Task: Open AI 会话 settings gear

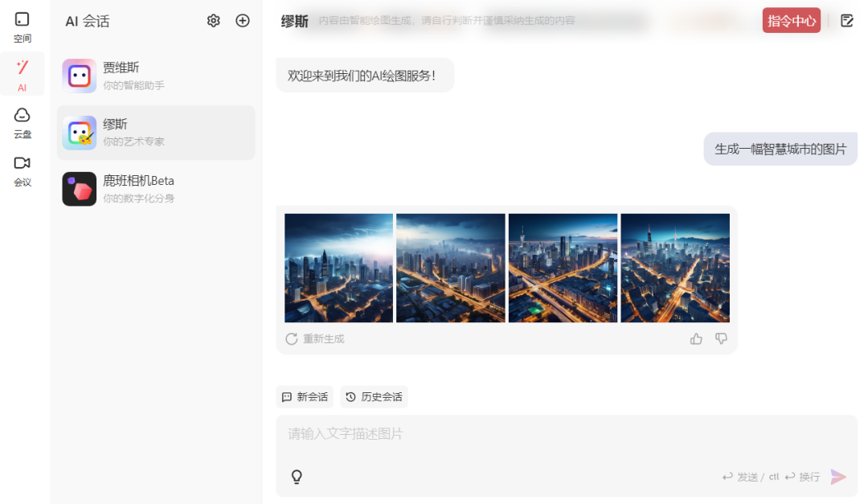Action: 214,20
